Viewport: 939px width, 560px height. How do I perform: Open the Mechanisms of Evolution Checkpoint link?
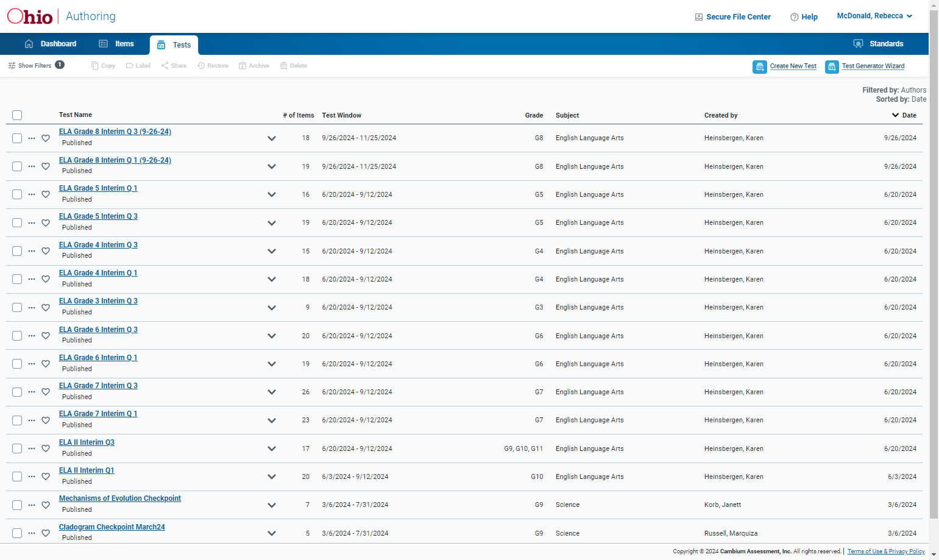pyautogui.click(x=120, y=498)
